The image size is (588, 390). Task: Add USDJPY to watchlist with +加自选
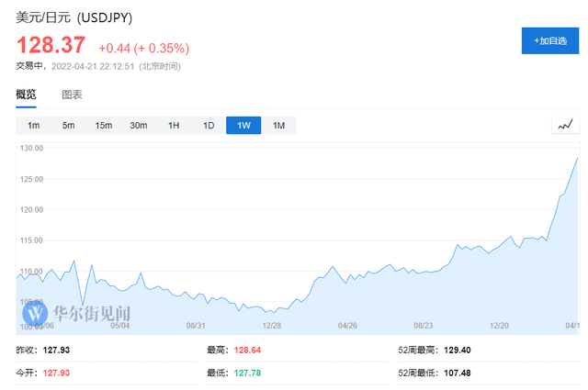click(550, 41)
